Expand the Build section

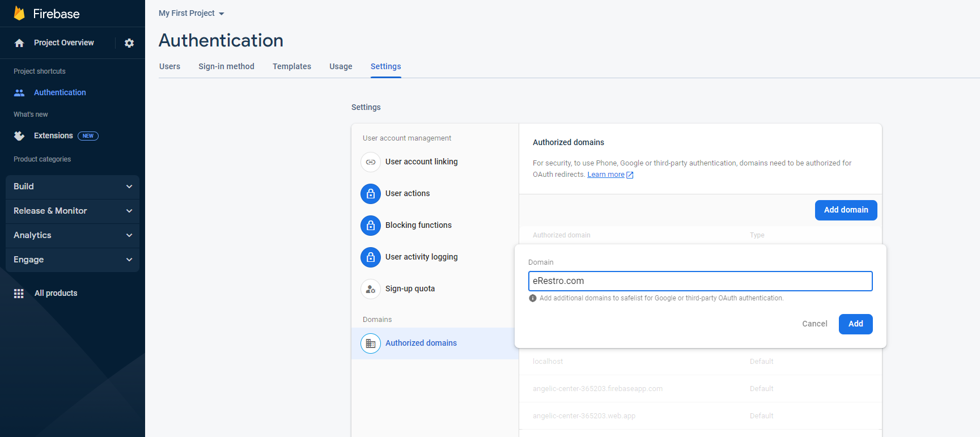point(72,186)
